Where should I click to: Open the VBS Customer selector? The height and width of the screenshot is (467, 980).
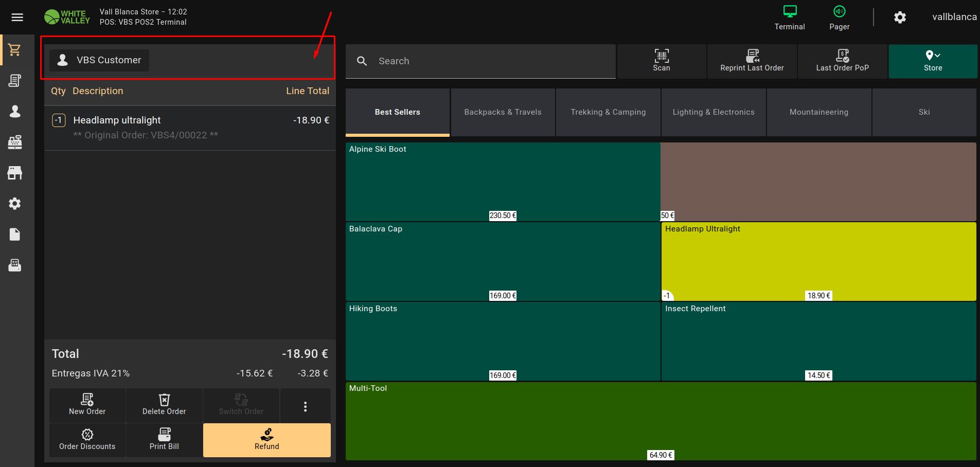coord(99,60)
